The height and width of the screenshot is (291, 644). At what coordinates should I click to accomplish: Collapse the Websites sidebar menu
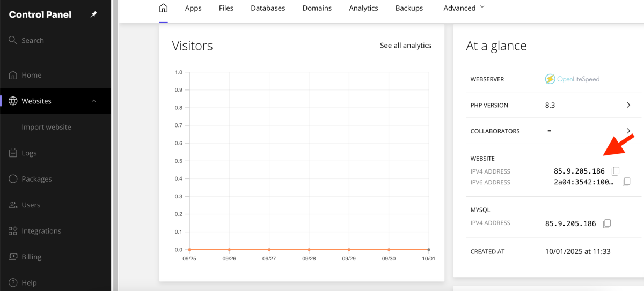click(x=94, y=101)
